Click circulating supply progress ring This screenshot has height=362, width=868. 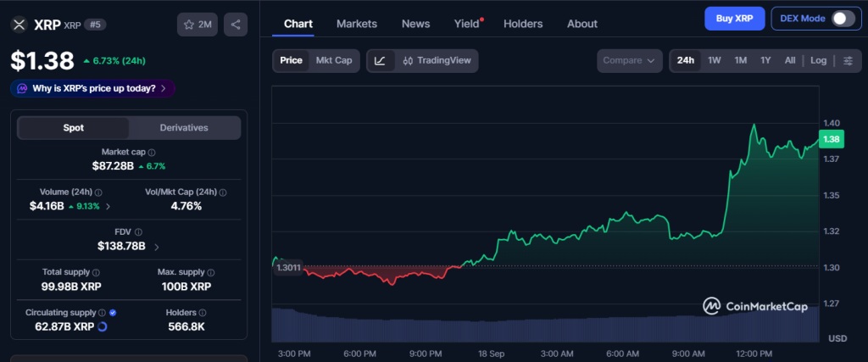point(103,326)
